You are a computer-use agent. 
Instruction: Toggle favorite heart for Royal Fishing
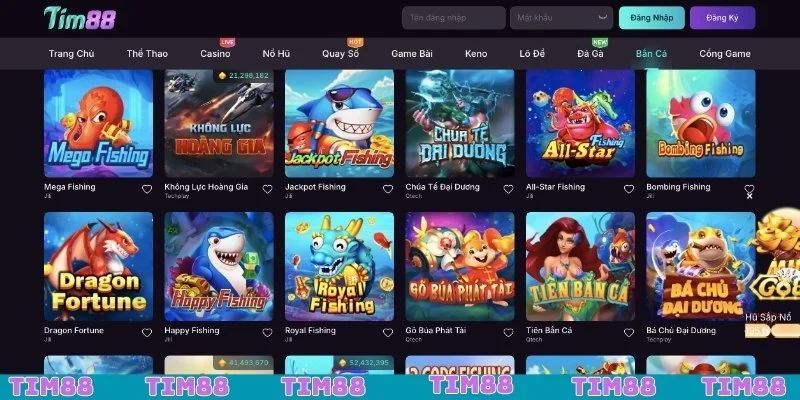[388, 333]
